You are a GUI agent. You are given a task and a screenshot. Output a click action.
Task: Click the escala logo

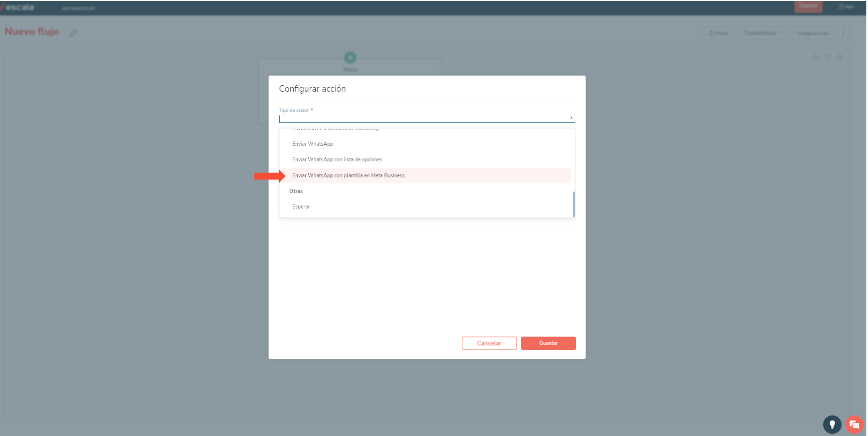click(x=18, y=7)
